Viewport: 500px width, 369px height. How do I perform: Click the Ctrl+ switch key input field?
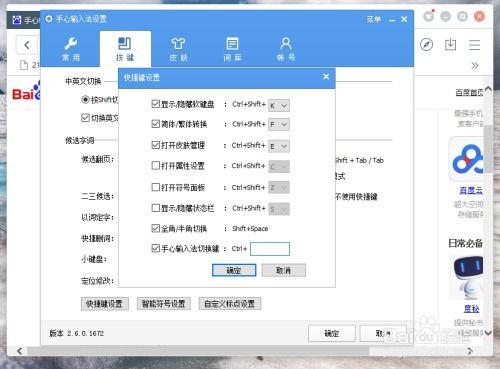270,249
